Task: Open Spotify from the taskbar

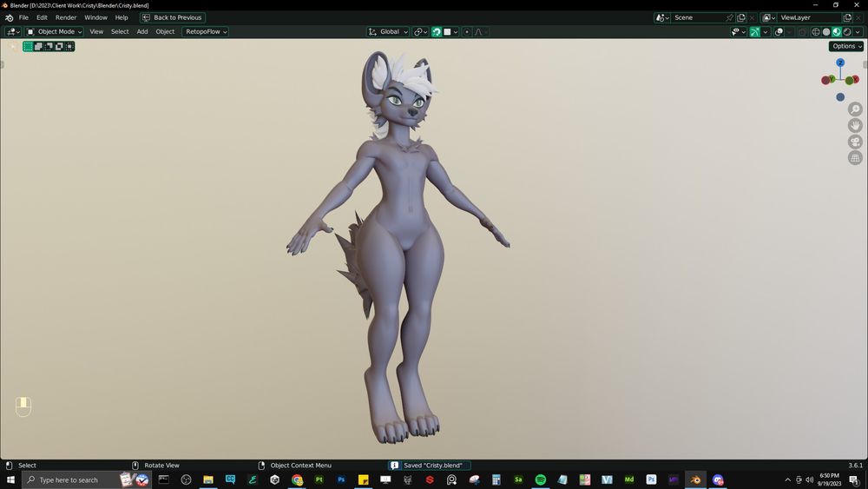Action: pyautogui.click(x=540, y=479)
